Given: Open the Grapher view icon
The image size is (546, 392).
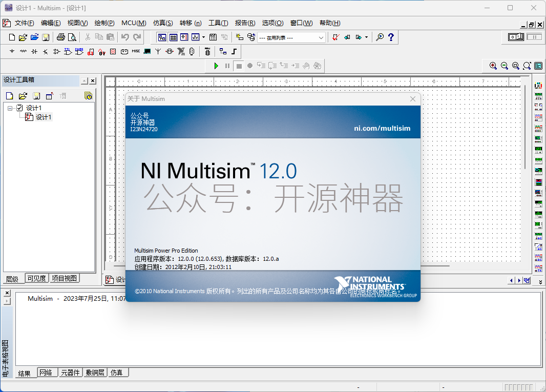Looking at the screenshot, I should 195,37.
